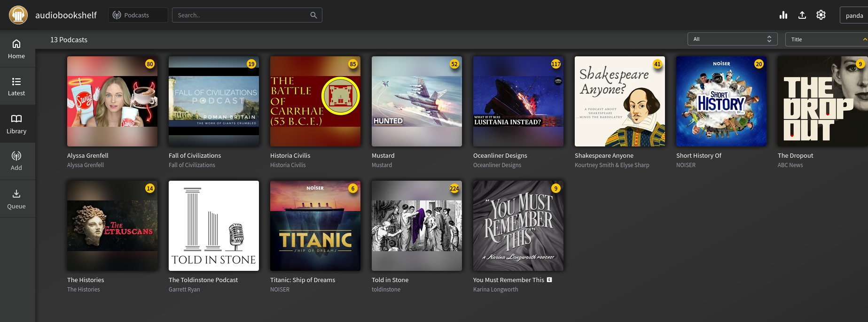
Task: Open Historia Civilis cover art
Action: [315, 101]
